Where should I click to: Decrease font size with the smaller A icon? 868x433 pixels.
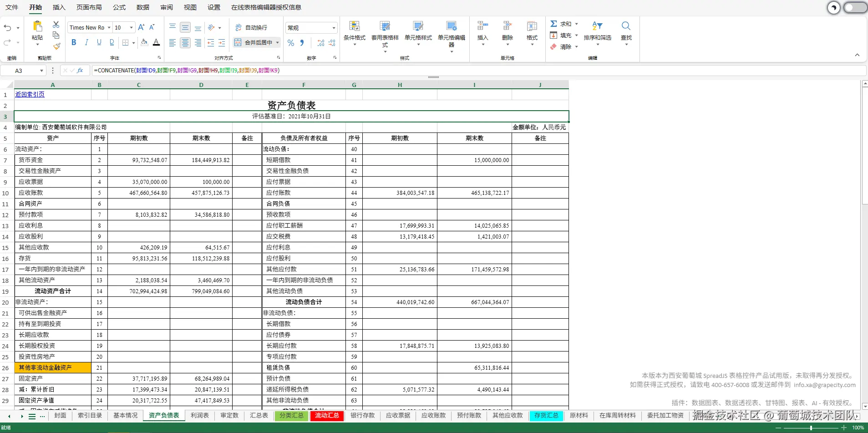(x=152, y=27)
